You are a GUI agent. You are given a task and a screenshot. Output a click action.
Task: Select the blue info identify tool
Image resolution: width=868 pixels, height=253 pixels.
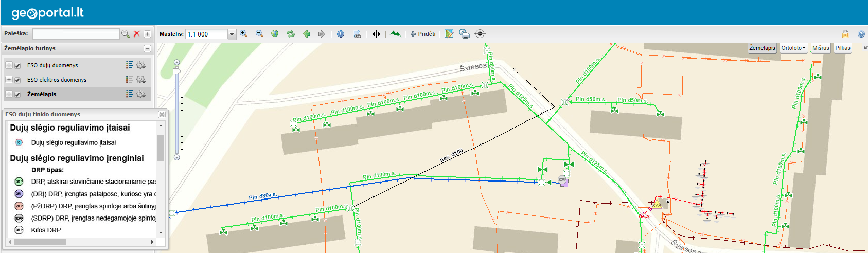(341, 34)
